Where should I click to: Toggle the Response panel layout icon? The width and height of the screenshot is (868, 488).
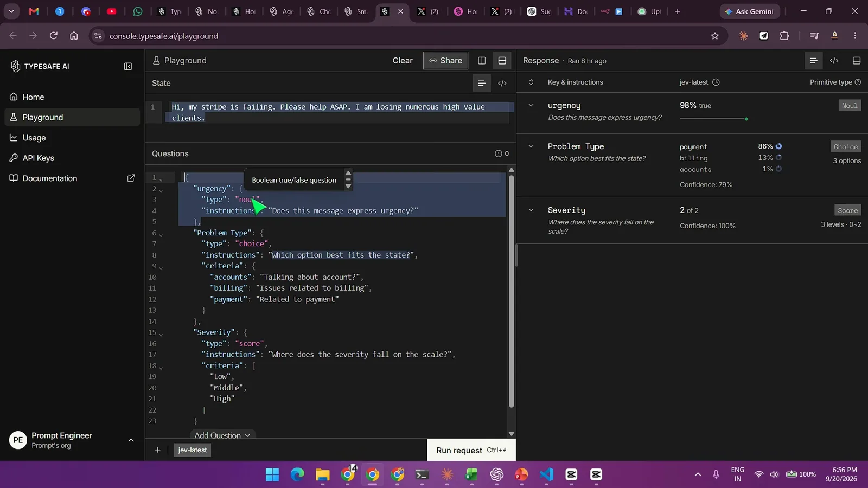[857, 61]
